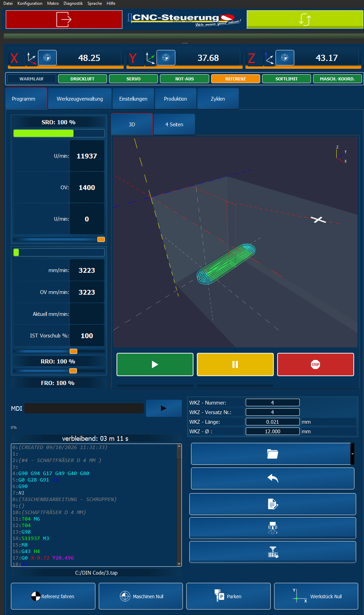Viewport: 364px width, 615px height.
Task: Click the Referenz fahren button
Action: point(53,596)
